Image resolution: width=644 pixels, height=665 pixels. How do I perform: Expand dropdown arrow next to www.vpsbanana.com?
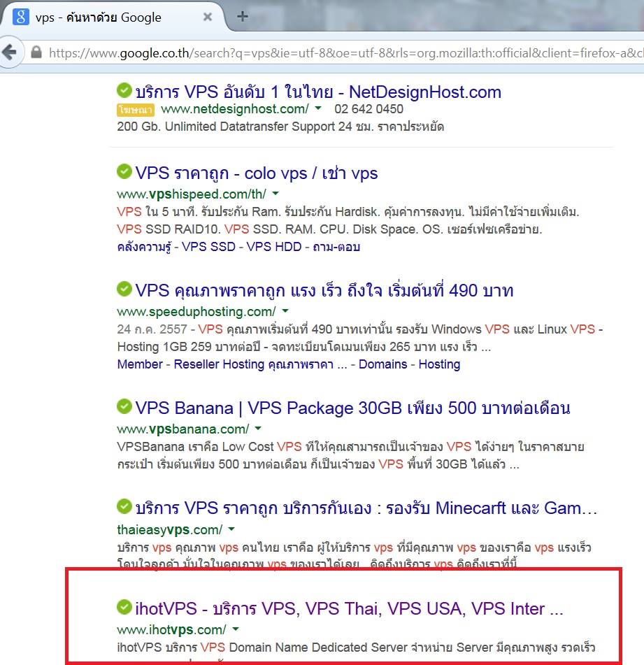[x=258, y=429]
